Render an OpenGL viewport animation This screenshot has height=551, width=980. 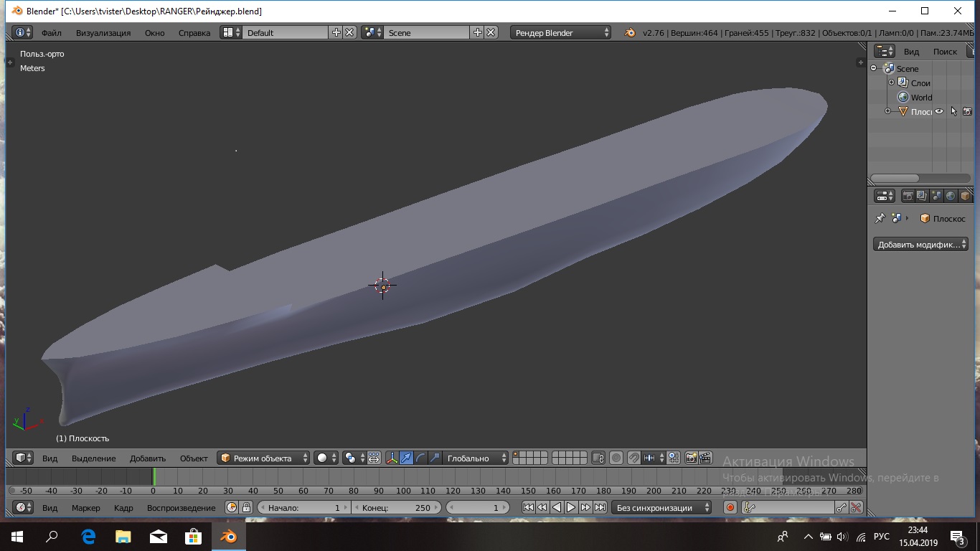click(x=706, y=458)
